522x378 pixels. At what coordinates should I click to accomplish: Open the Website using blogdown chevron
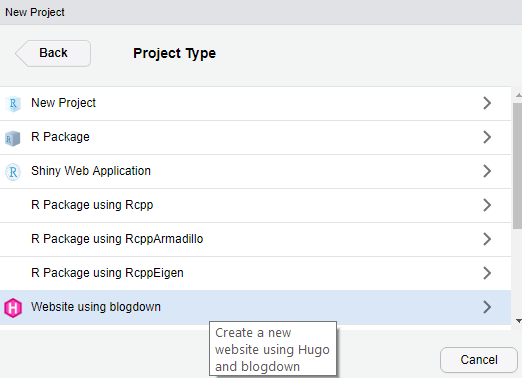click(487, 307)
